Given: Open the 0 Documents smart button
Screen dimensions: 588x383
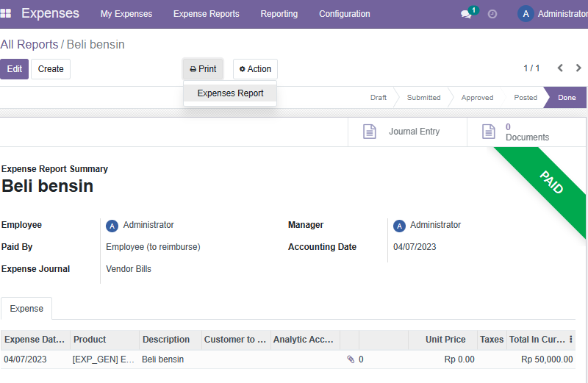Looking at the screenshot, I should tap(526, 132).
